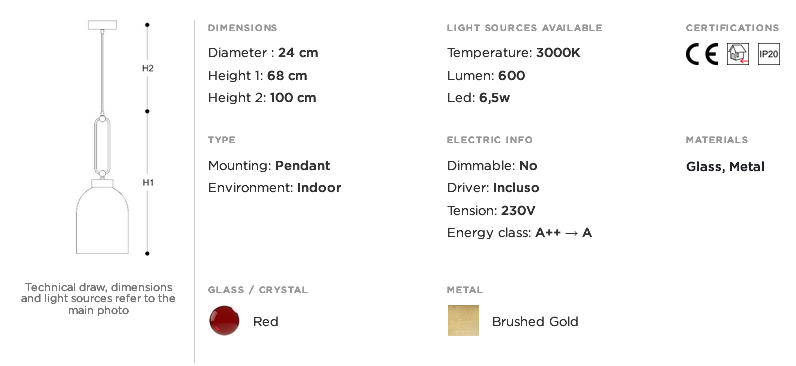
Task: Click the Mounting Pendant text
Action: click(269, 166)
